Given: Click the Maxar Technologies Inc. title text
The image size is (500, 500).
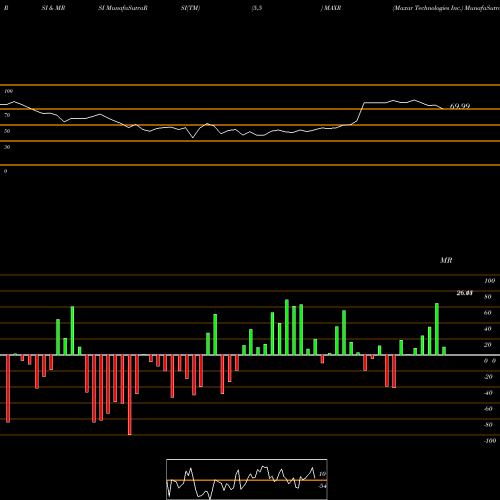Looking at the screenshot, I should tap(428, 8).
